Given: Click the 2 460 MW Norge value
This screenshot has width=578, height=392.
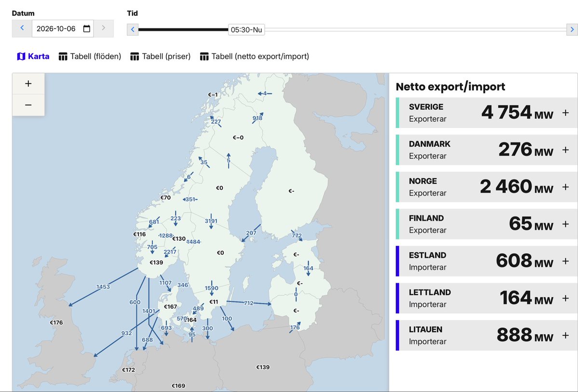Looking at the screenshot, I should (516, 187).
